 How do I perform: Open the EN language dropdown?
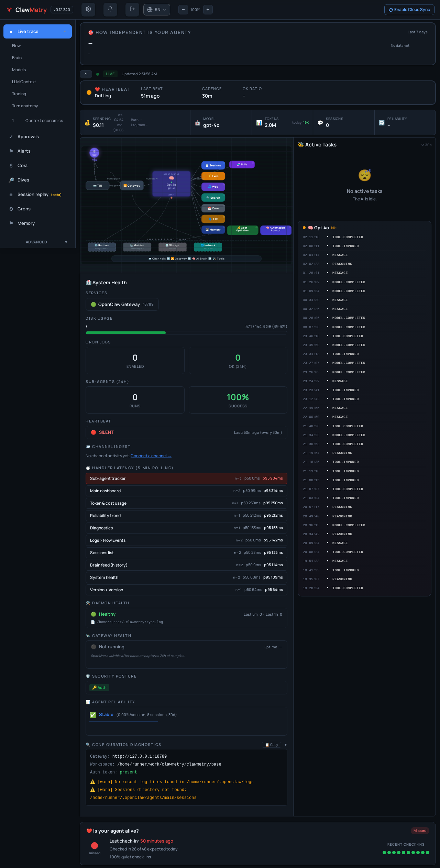157,10
